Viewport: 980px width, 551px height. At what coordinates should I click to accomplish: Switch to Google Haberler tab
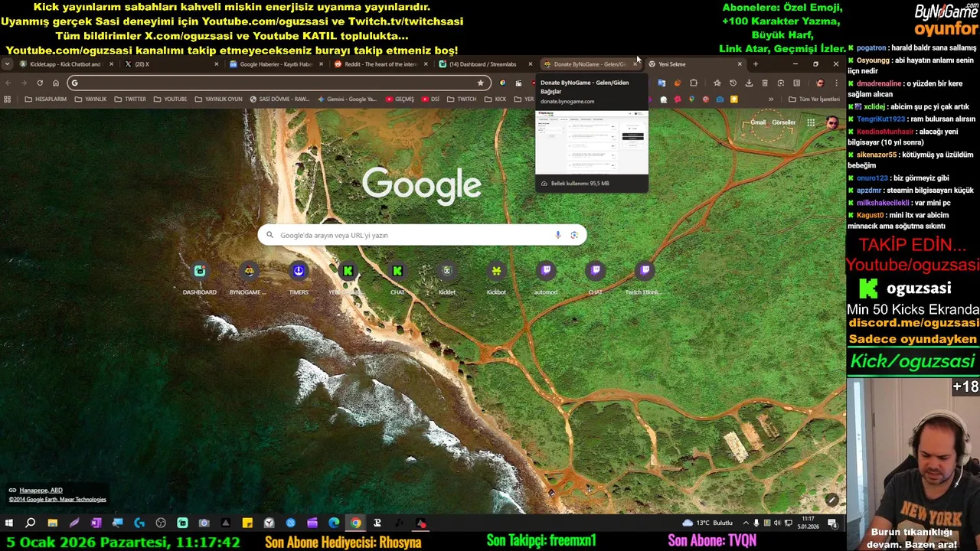click(276, 64)
